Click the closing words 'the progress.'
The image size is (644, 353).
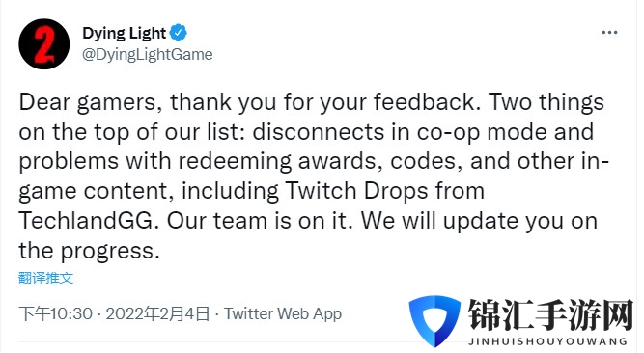(89, 251)
